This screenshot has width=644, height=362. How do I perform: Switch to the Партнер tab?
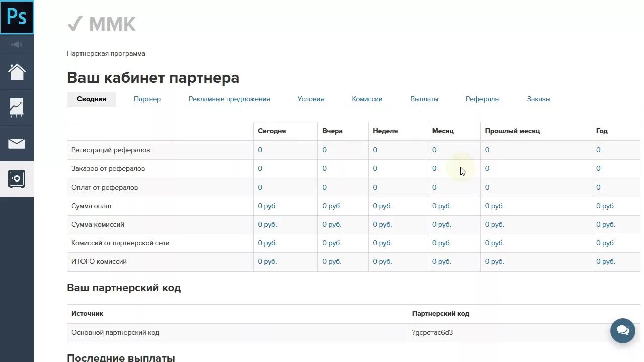click(147, 99)
